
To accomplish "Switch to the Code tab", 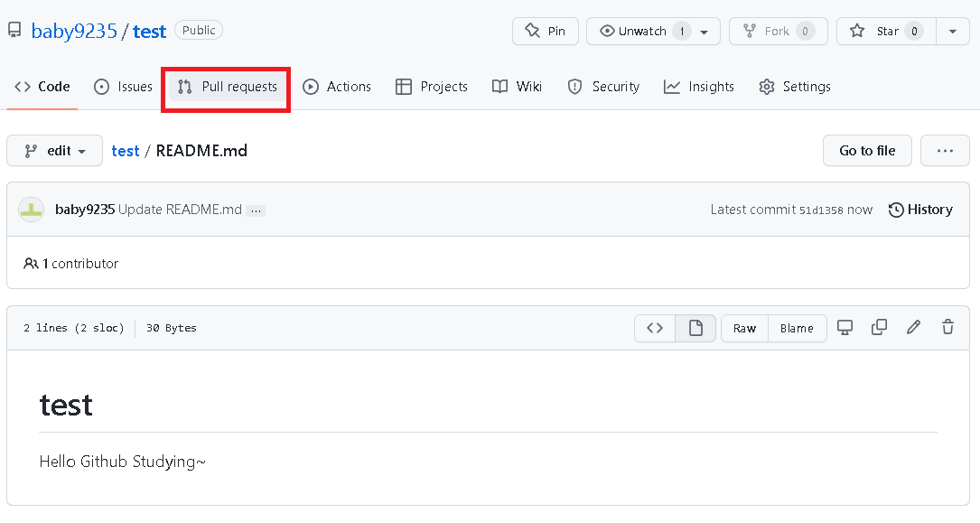I will 42,87.
